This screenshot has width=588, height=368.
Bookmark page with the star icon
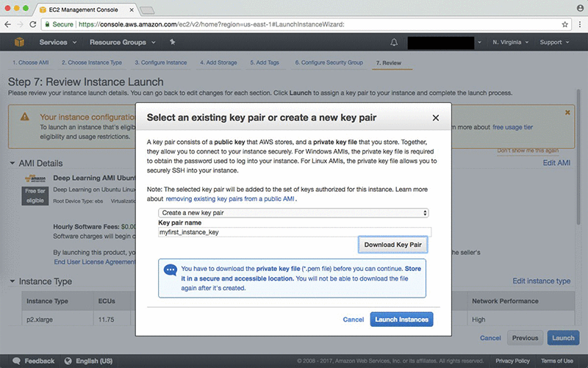tap(564, 24)
